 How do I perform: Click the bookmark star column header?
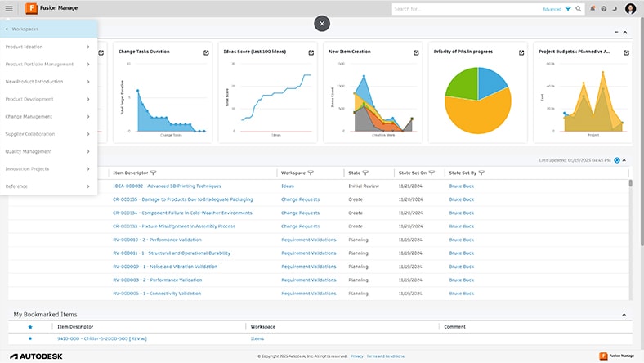30,327
